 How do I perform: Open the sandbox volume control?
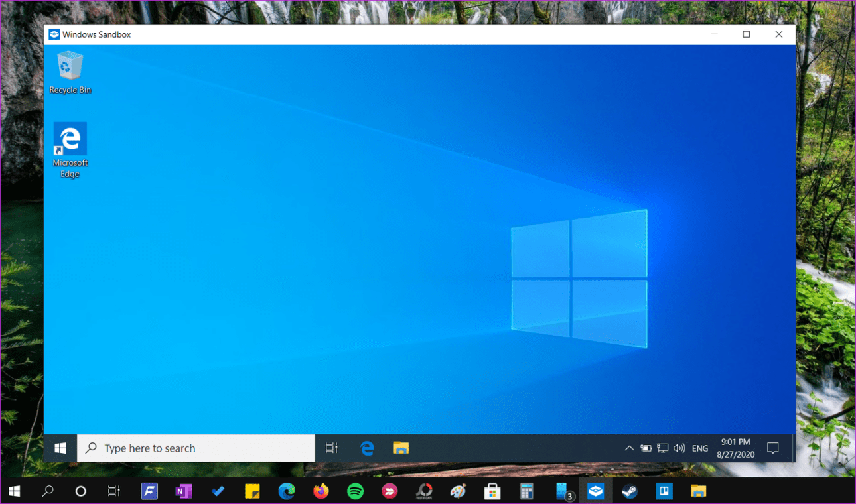(x=679, y=448)
